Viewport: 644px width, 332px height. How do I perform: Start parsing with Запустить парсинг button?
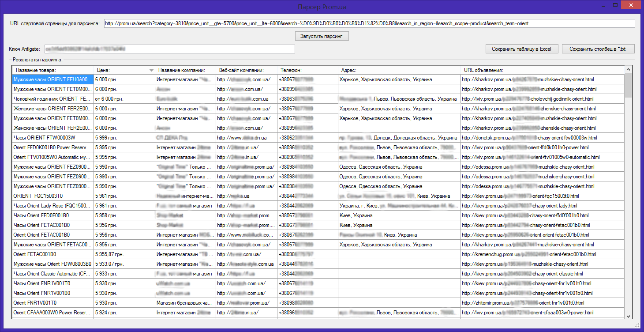pos(322,36)
